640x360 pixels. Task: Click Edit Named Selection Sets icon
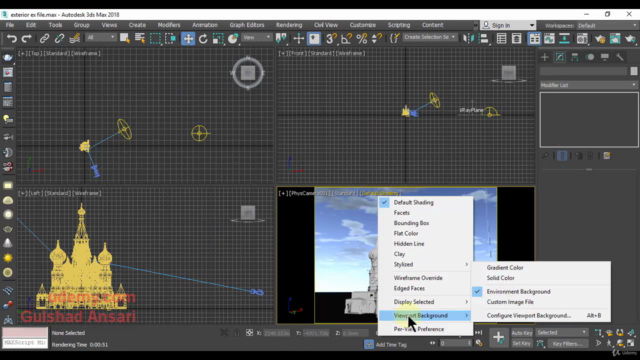(x=394, y=38)
